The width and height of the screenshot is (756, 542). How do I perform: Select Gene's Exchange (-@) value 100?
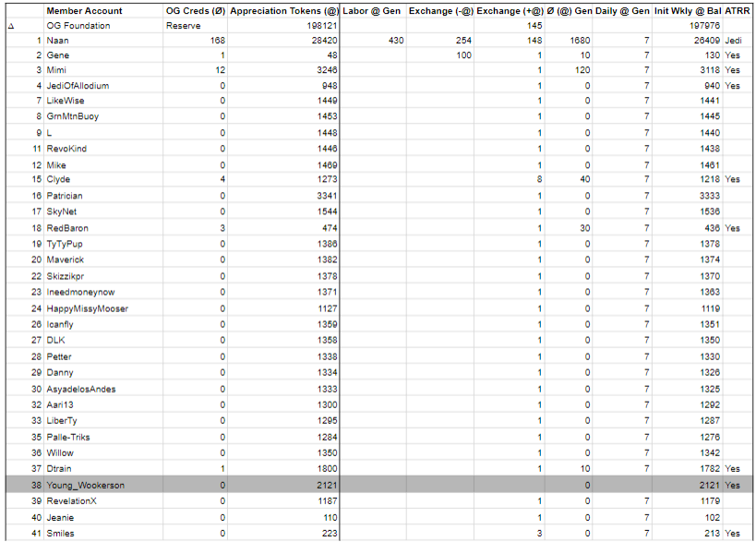click(x=463, y=55)
